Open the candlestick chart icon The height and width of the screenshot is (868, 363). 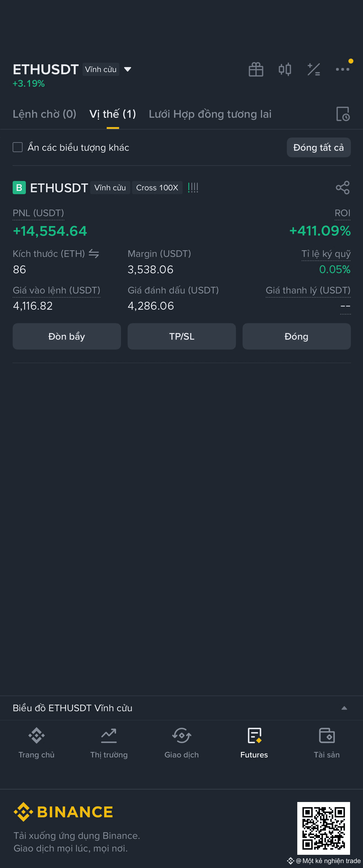point(285,69)
